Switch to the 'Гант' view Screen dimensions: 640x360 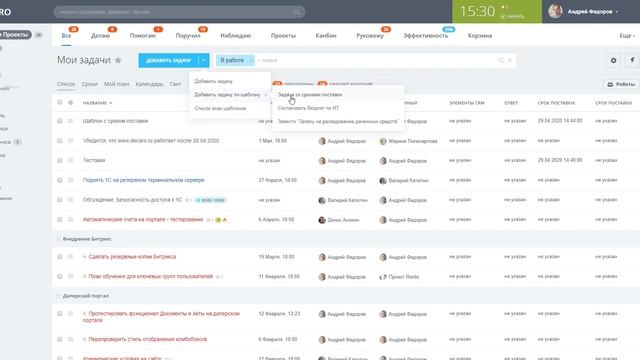(x=176, y=84)
